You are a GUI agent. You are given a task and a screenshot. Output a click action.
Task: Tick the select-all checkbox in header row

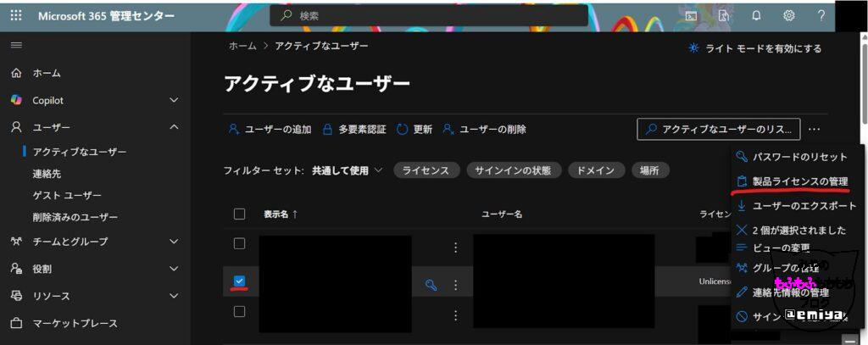pos(239,214)
